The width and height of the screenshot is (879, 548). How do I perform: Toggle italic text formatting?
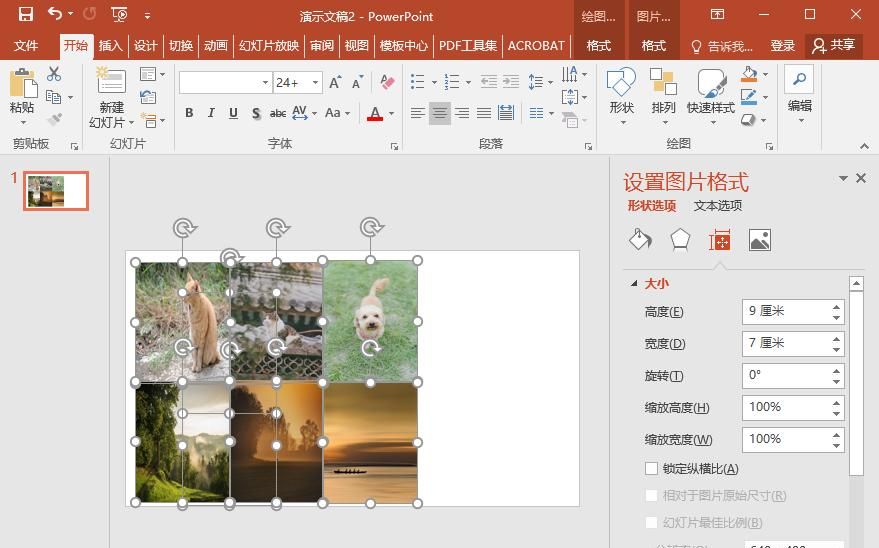pos(211,114)
